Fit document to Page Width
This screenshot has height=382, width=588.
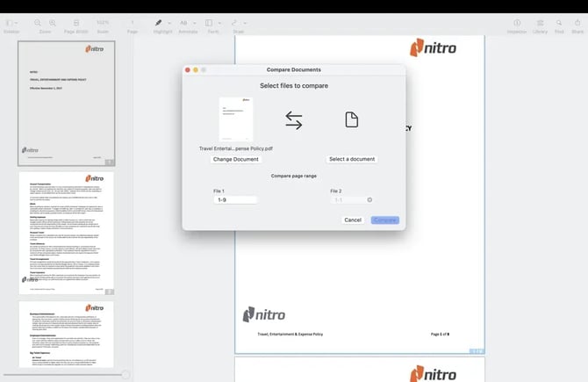point(76,23)
